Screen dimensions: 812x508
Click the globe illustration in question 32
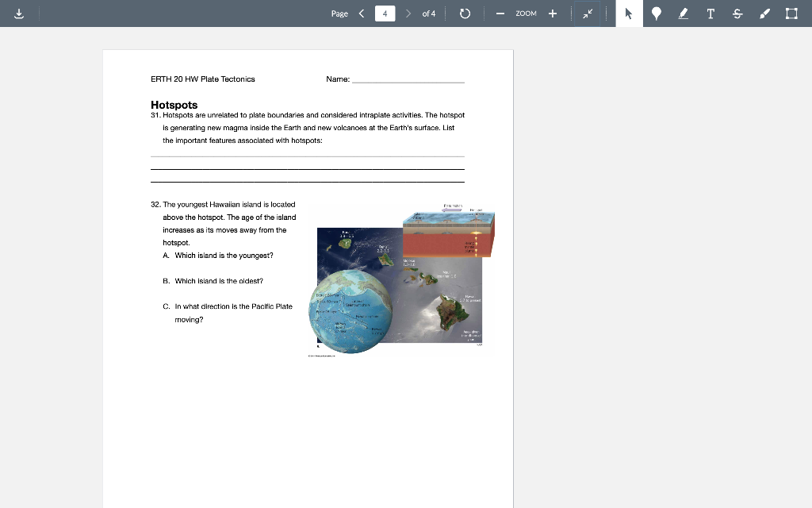coord(351,310)
